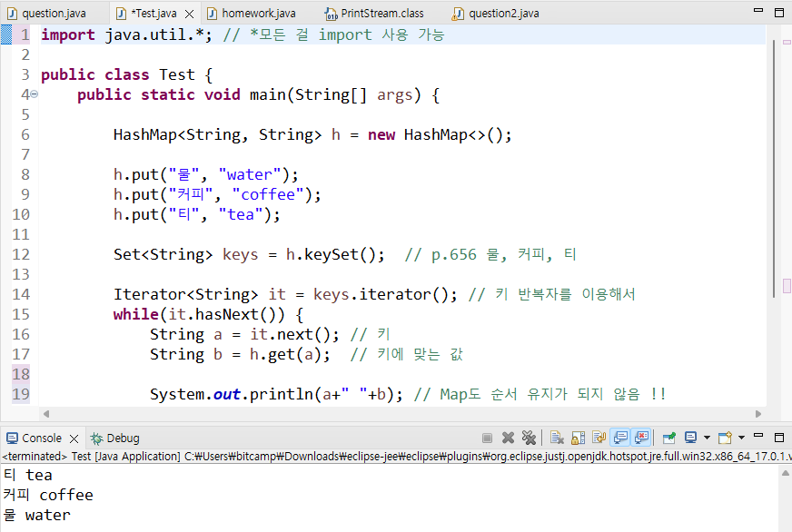792x532 pixels.
Task: Click the "커피 coffee" console output line
Action: [x=48, y=495]
